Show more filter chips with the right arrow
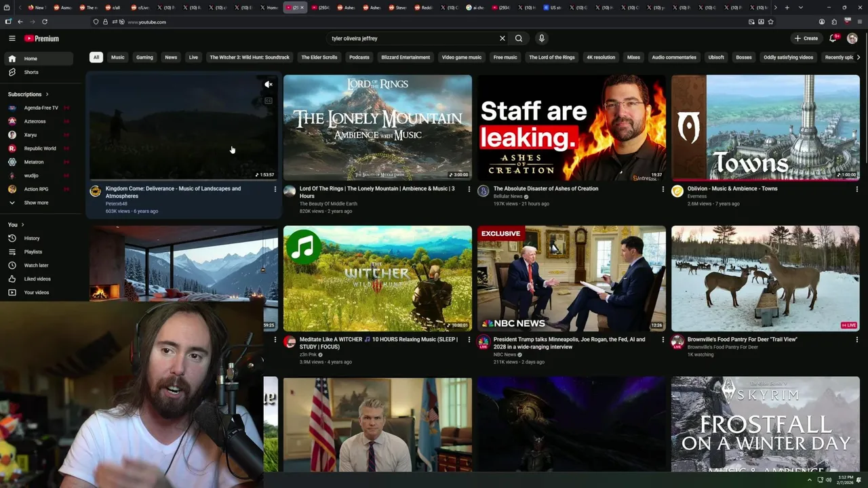868x488 pixels. pyautogui.click(x=859, y=58)
